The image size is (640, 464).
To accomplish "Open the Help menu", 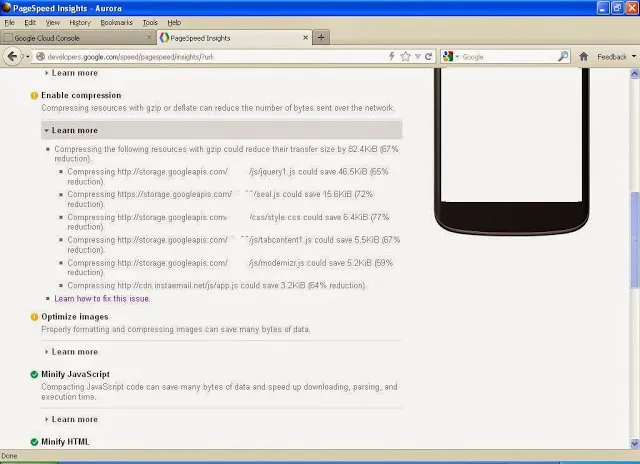I will 174,22.
